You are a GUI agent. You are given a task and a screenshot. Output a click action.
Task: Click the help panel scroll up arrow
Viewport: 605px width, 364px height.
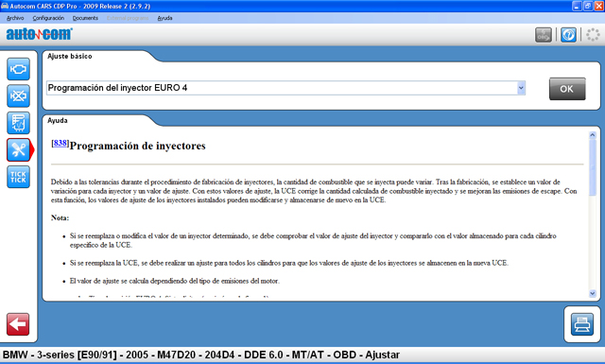tap(593, 135)
